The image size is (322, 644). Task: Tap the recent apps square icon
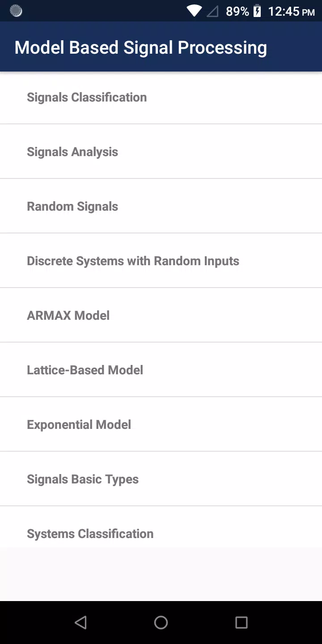(x=241, y=623)
